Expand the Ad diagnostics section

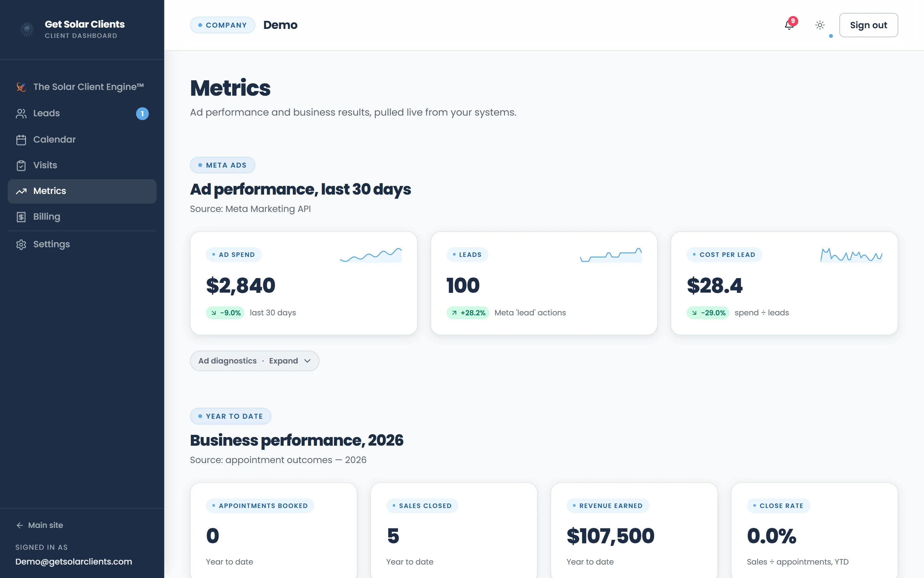coord(254,361)
